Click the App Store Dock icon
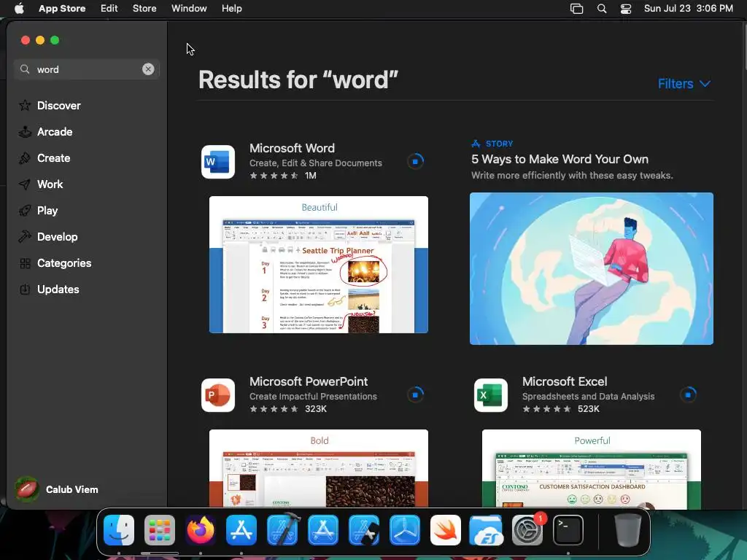This screenshot has height=560, width=747. tap(241, 530)
